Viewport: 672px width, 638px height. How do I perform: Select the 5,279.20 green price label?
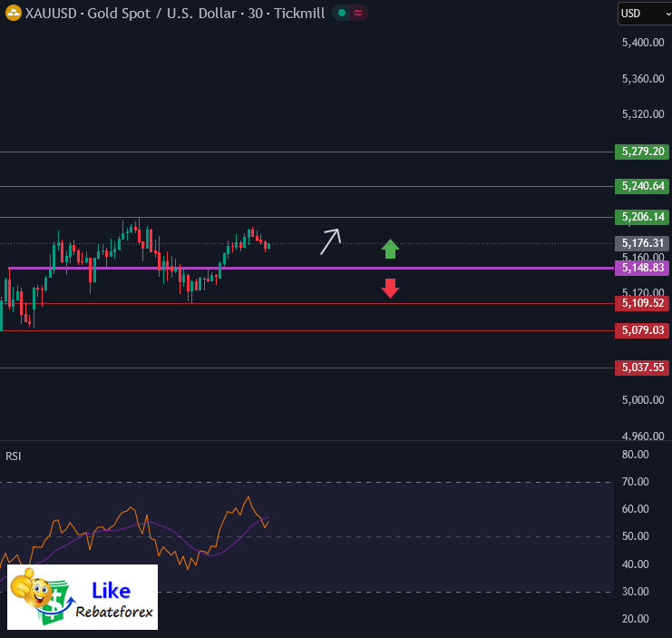[x=641, y=152]
